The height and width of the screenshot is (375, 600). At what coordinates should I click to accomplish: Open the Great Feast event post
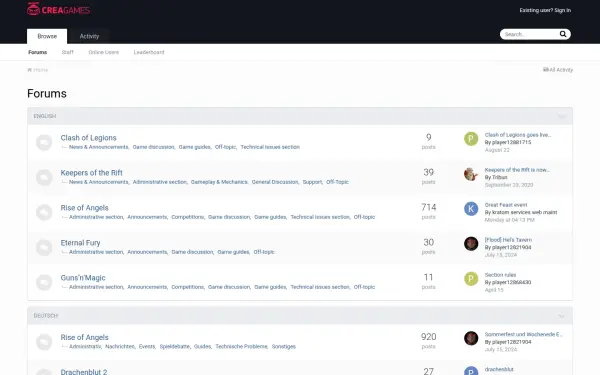tap(506, 205)
